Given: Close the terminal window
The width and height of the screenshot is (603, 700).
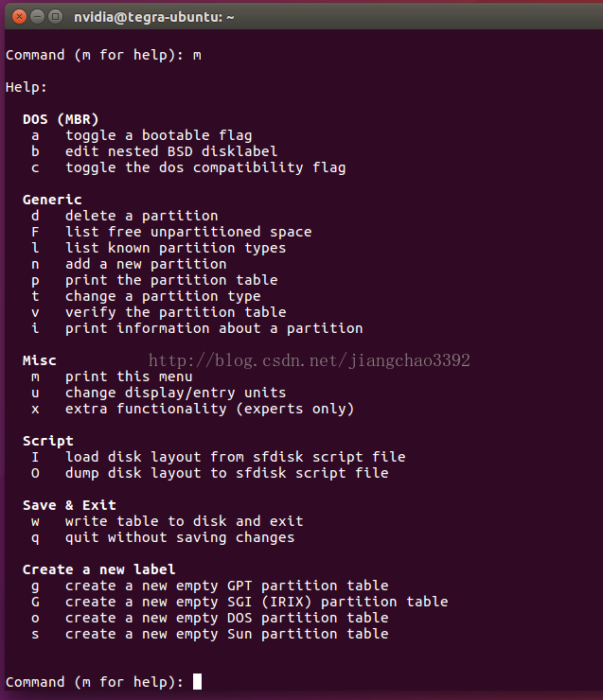Looking at the screenshot, I should point(19,17).
